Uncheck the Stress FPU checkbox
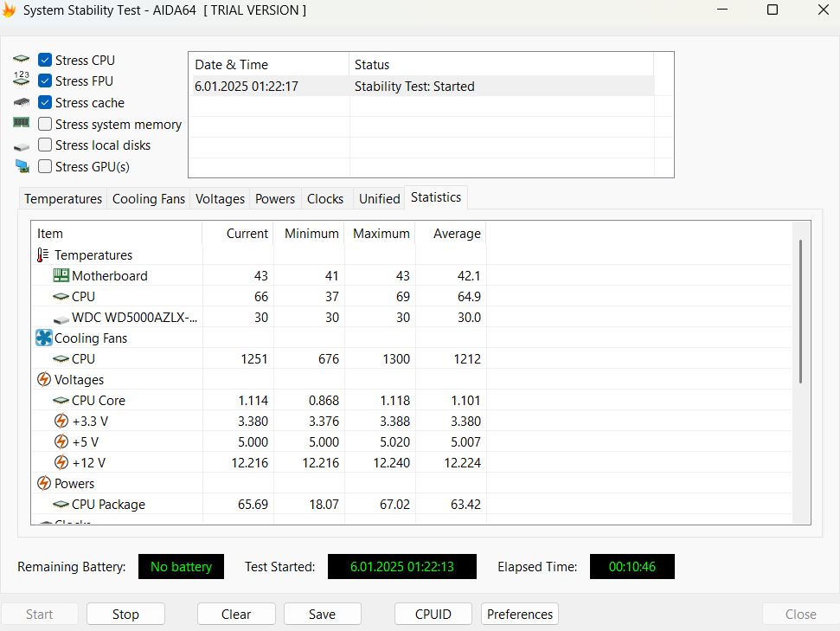 (x=45, y=81)
